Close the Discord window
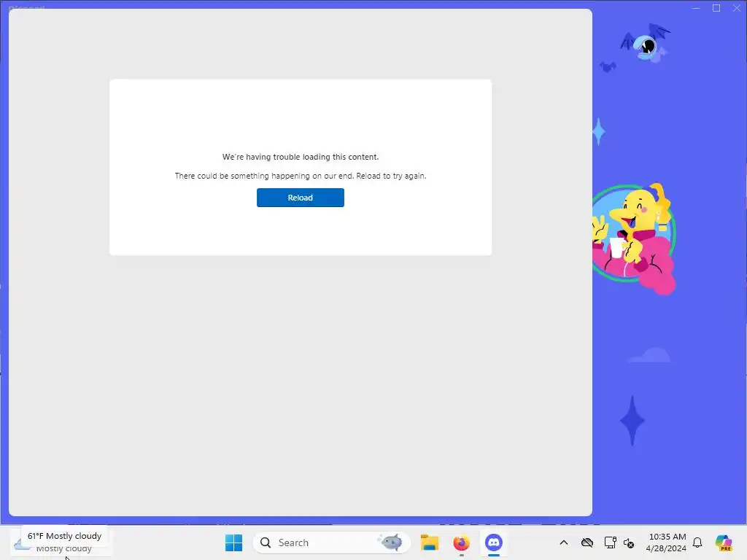 pos(737,8)
